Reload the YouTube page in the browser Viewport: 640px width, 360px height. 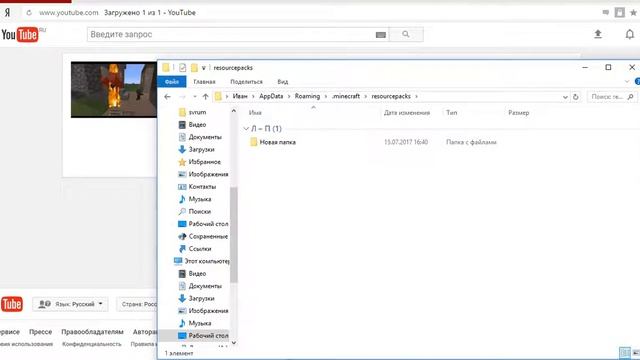click(x=29, y=13)
